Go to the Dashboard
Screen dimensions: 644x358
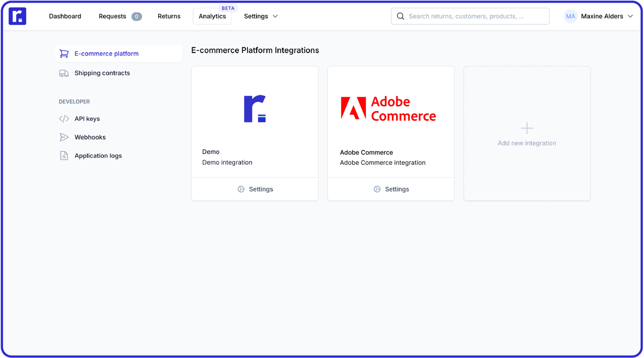click(64, 16)
